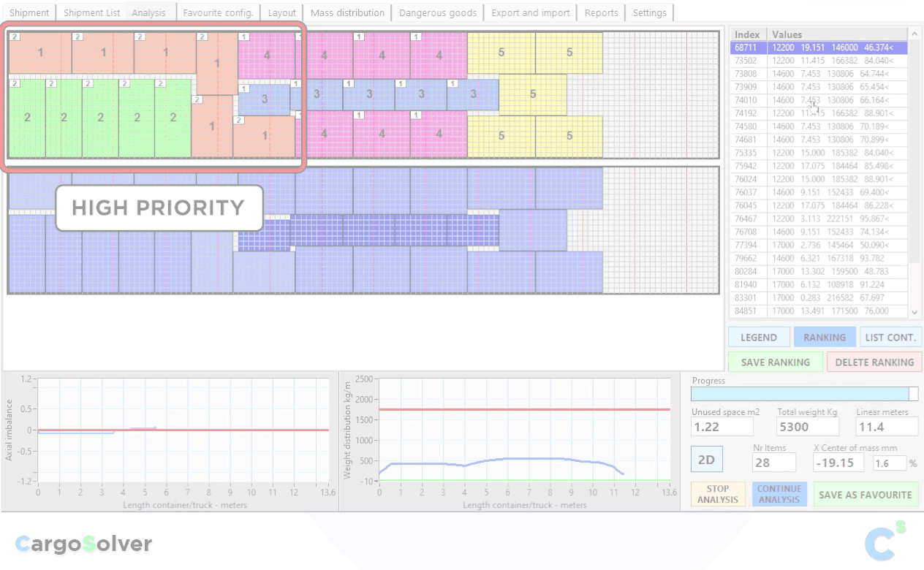Select a yellow cargo item 5 block
The image size is (924, 570).
[x=501, y=53]
